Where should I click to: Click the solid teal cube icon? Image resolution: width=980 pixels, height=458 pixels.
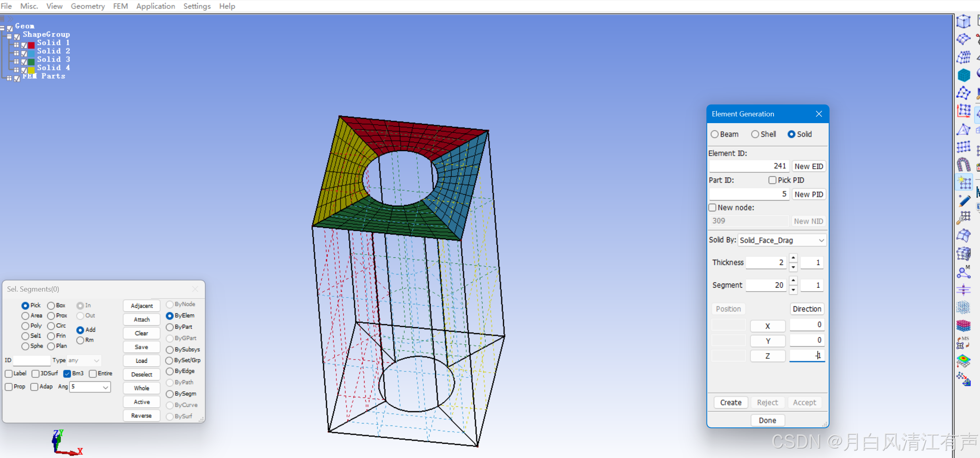click(963, 75)
